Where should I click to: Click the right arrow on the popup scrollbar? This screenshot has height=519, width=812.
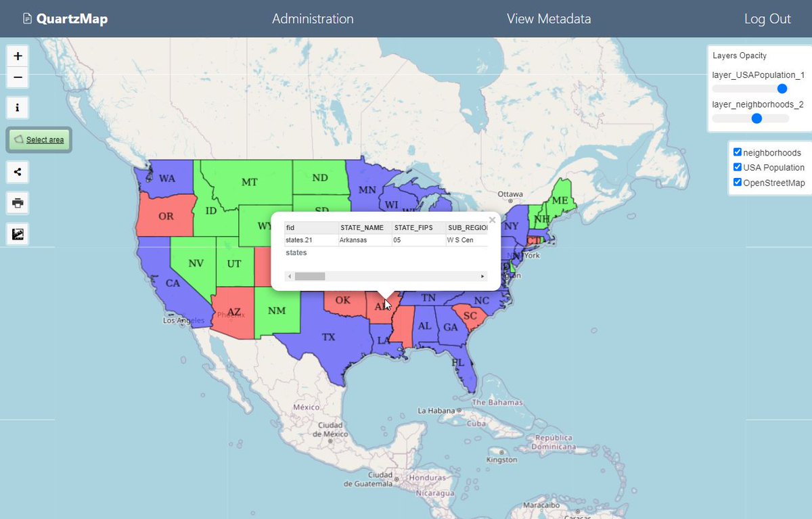pos(482,276)
